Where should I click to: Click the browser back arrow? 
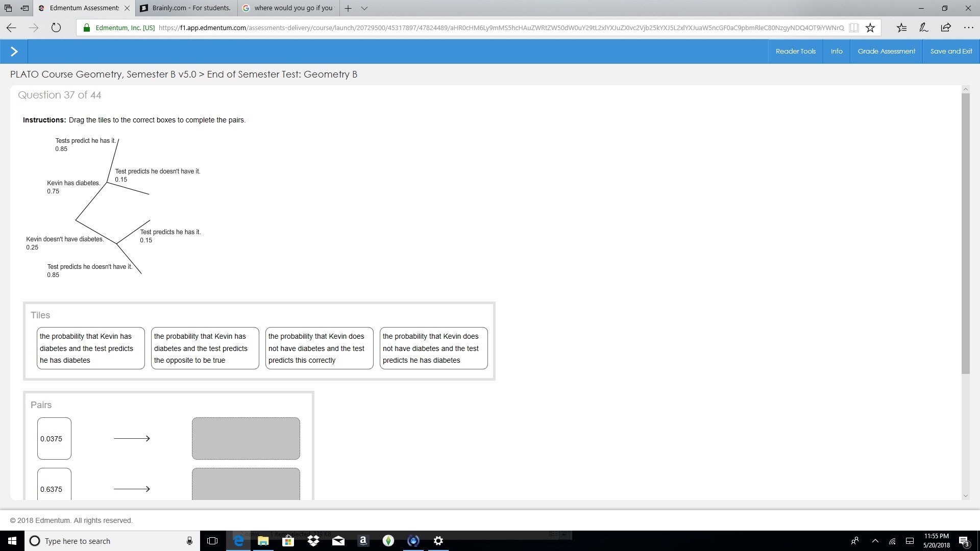coord(11,28)
